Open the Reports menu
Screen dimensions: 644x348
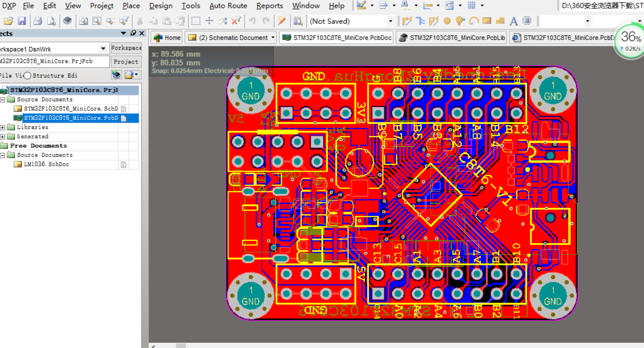270,6
